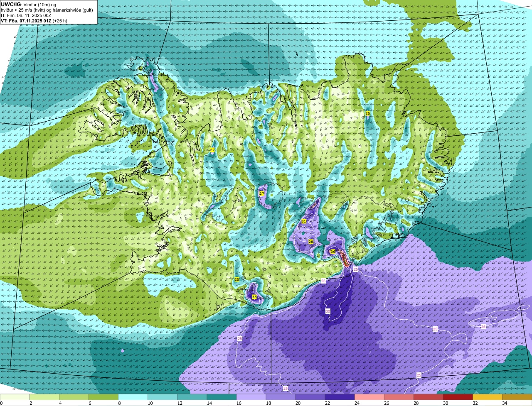Select the yellow "28" max gust label

coord(311,242)
